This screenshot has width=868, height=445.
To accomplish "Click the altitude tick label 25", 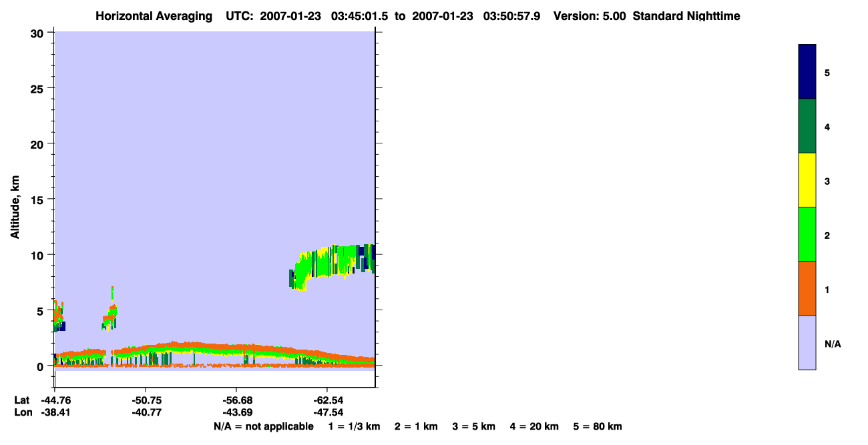I will (x=39, y=88).
